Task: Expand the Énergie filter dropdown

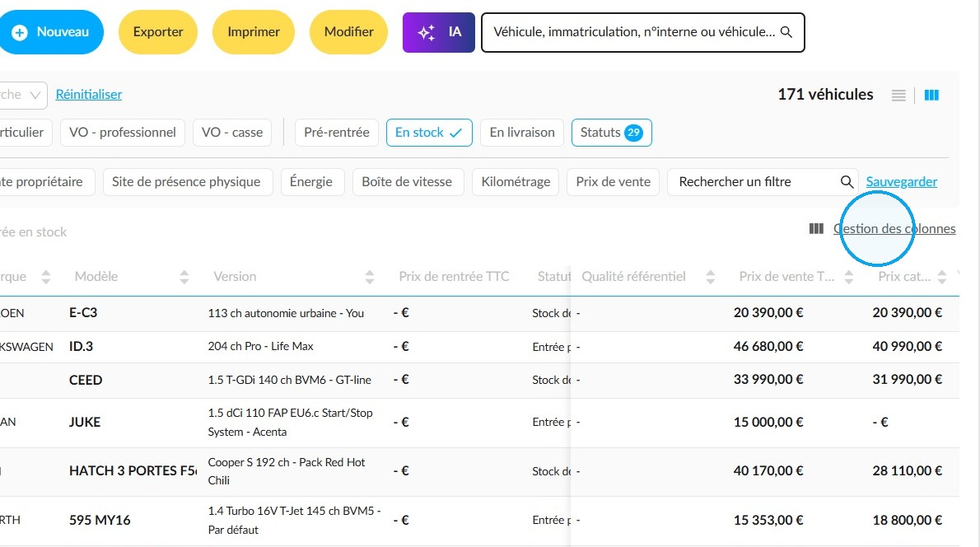Action: point(311,182)
